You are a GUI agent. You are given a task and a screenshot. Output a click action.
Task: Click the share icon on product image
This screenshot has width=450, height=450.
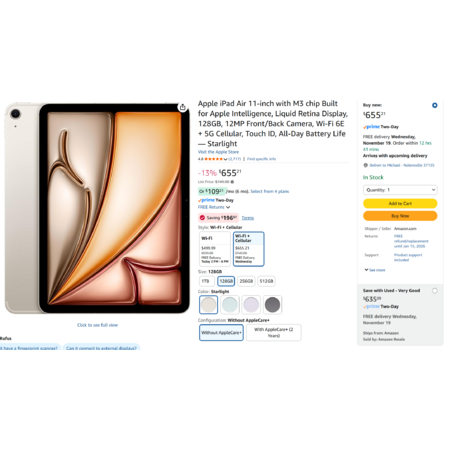tap(182, 107)
